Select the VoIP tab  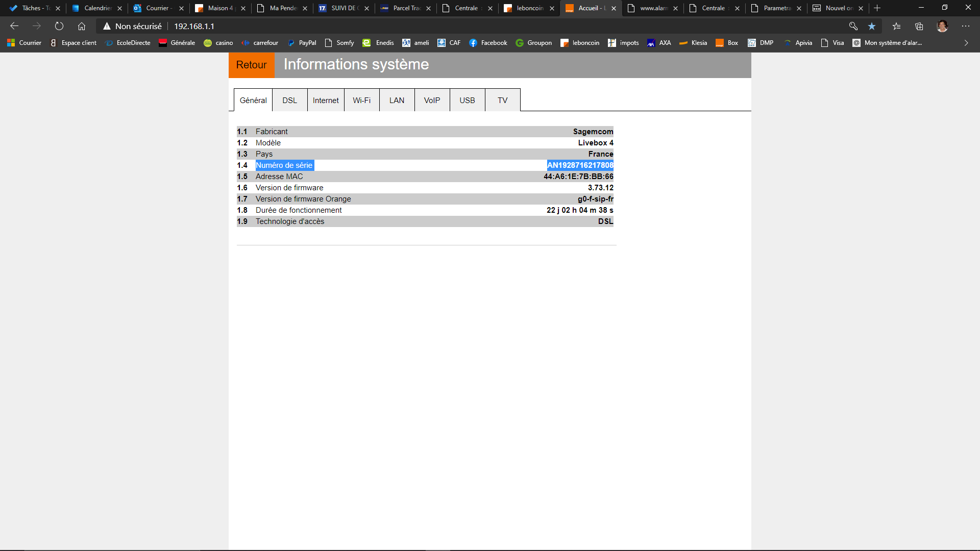432,101
